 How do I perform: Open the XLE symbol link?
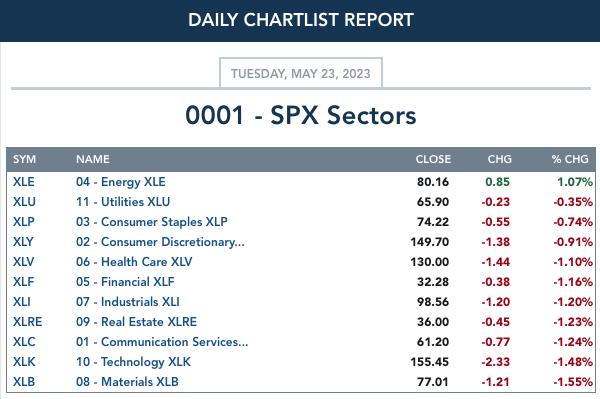pyautogui.click(x=23, y=182)
